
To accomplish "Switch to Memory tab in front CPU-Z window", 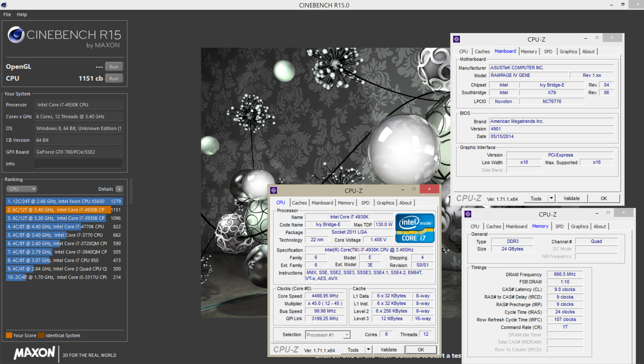I will click(x=346, y=203).
